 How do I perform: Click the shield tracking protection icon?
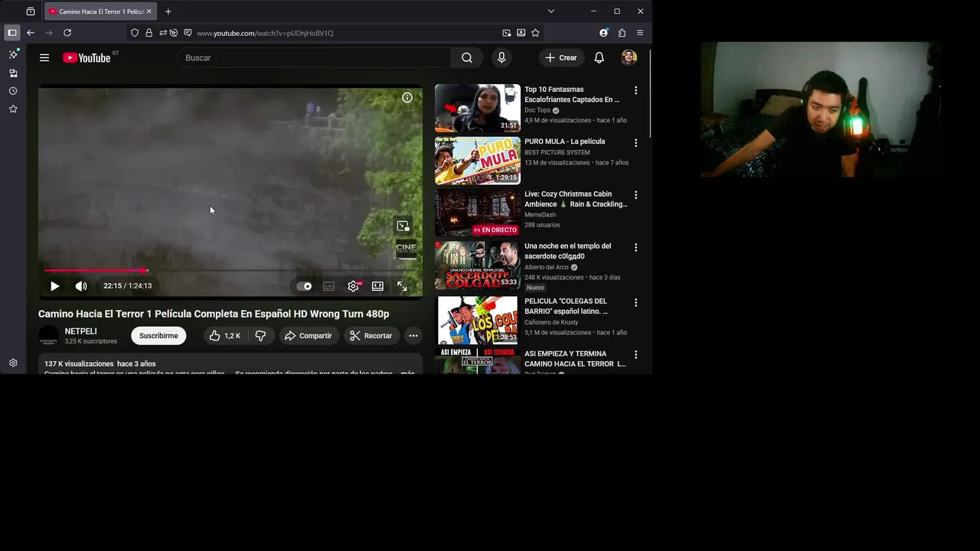tap(135, 33)
